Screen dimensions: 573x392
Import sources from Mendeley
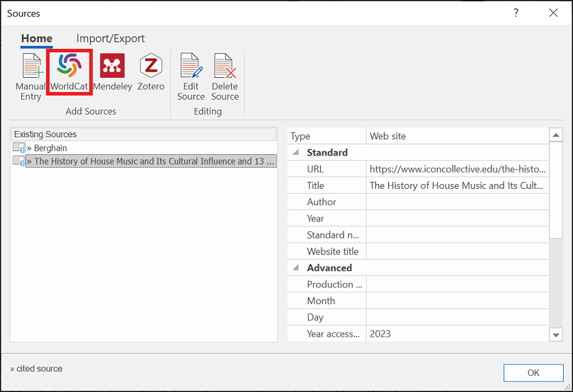click(112, 67)
